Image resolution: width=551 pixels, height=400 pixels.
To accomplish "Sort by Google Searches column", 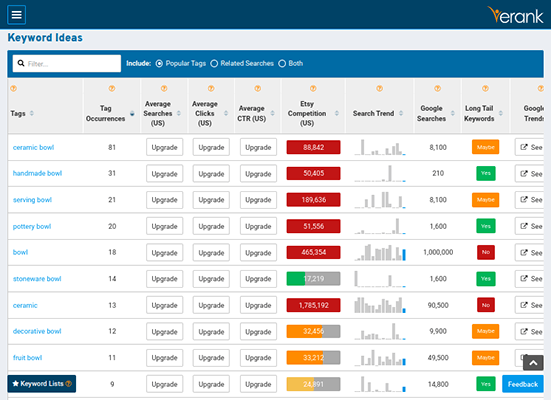I will (x=453, y=113).
